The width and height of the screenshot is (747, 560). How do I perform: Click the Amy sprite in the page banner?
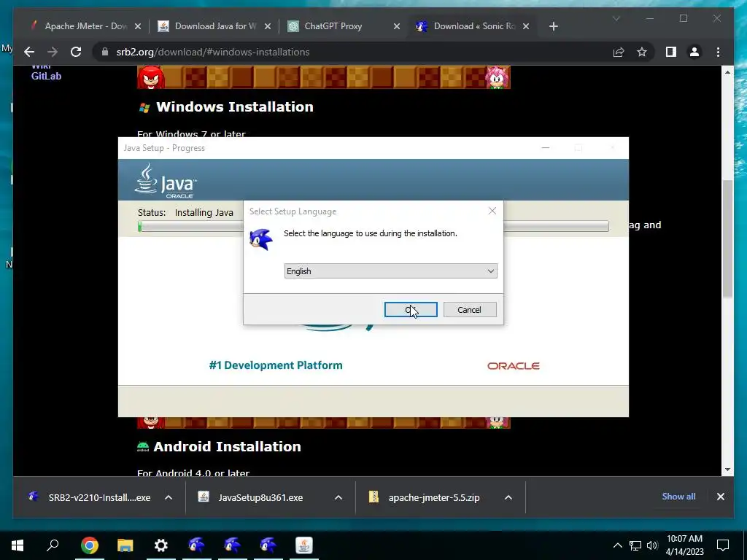498,77
